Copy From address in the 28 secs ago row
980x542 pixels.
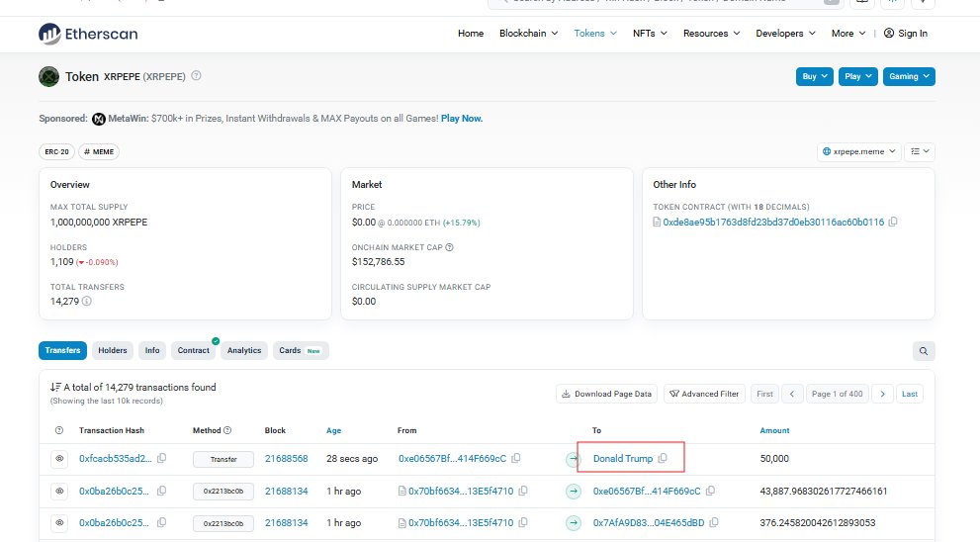coord(516,458)
